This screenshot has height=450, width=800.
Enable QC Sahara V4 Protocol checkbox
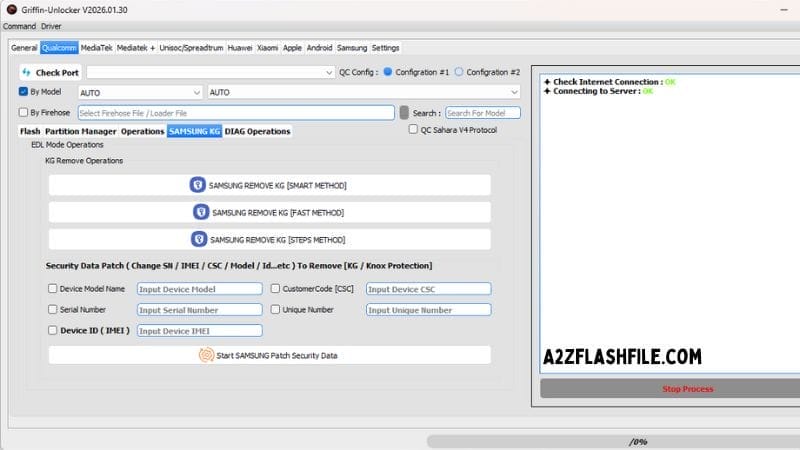413,130
